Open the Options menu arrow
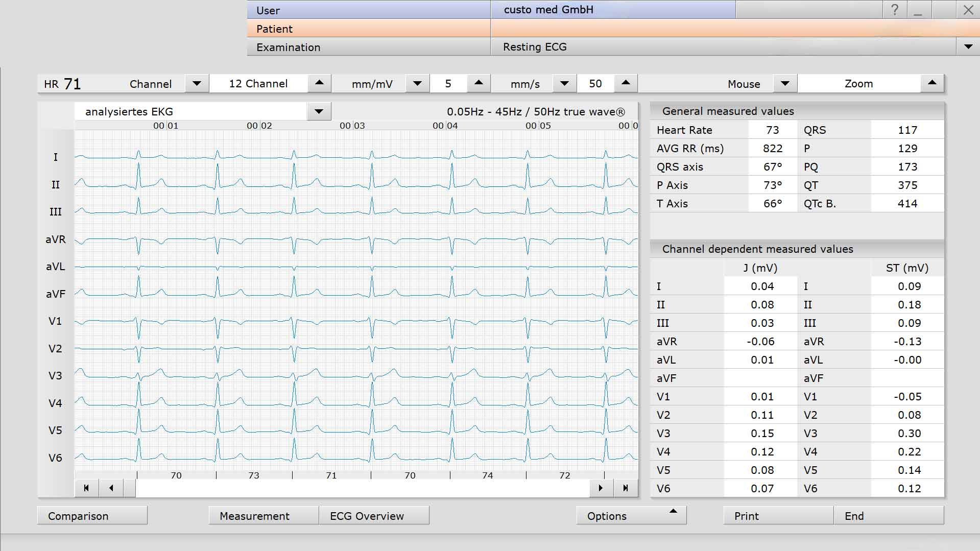The width and height of the screenshot is (980, 551). (x=674, y=512)
